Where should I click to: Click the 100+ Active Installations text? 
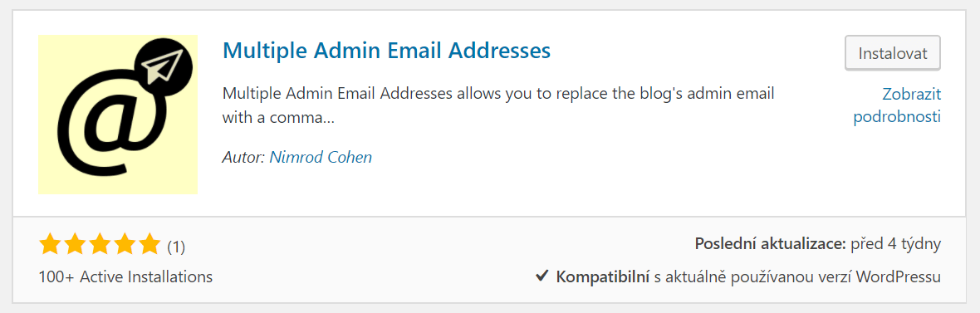click(x=125, y=276)
